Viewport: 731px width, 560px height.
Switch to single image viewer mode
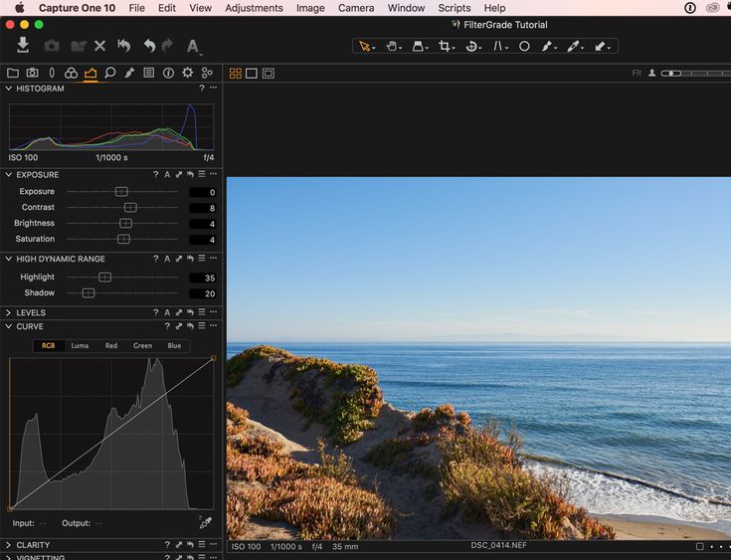point(252,74)
